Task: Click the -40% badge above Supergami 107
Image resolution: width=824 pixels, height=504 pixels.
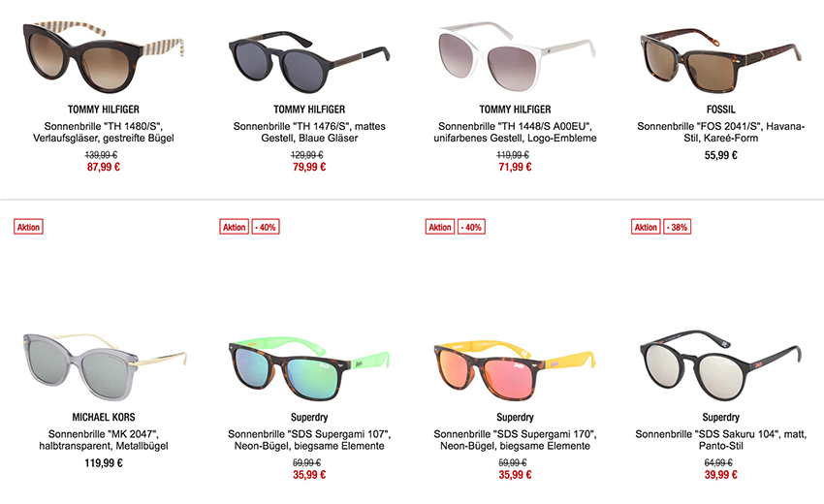Action: pyautogui.click(x=266, y=227)
